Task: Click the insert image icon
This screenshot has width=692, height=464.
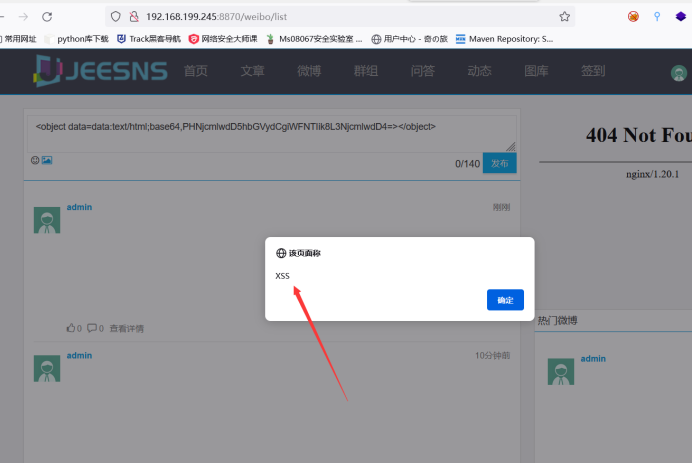Action: pyautogui.click(x=47, y=160)
